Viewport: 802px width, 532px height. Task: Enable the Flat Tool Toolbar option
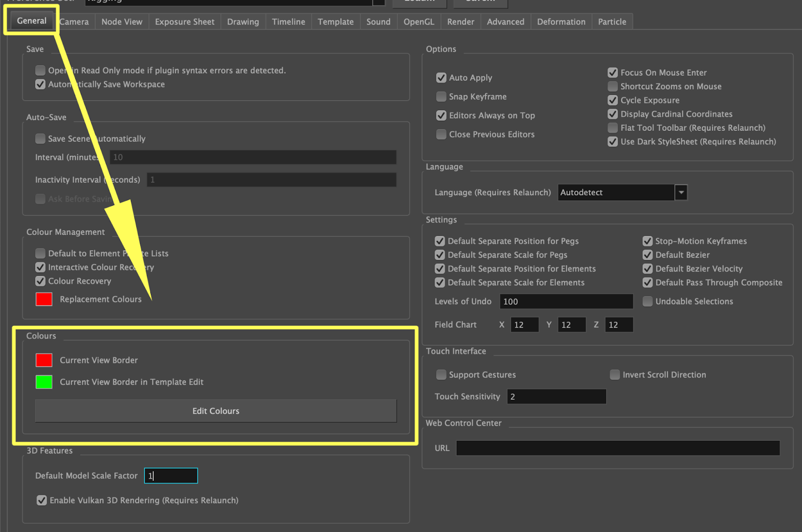coord(613,128)
